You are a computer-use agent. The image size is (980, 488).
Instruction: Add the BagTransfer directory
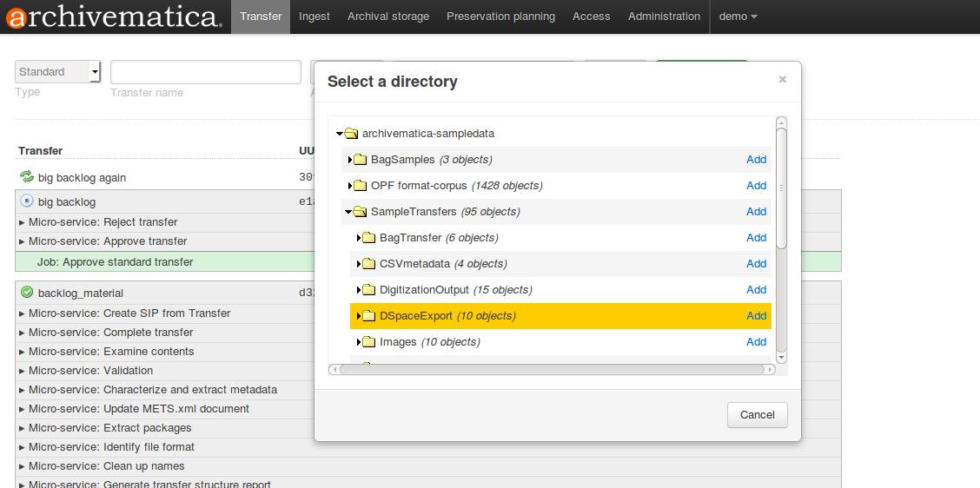tap(756, 237)
